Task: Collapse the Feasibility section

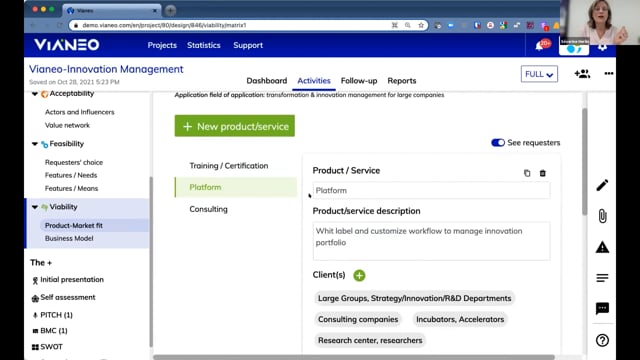Action: (x=35, y=144)
